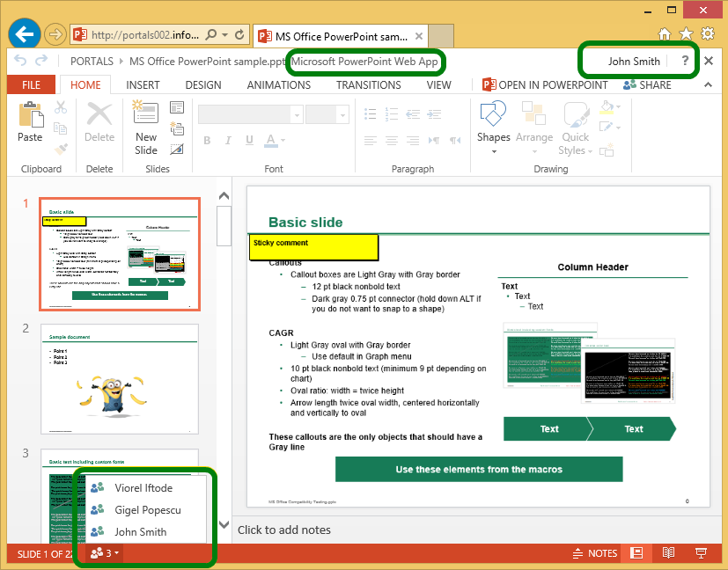Switch to the DESIGN tab
Screen dimensions: 728x570
[x=202, y=84]
